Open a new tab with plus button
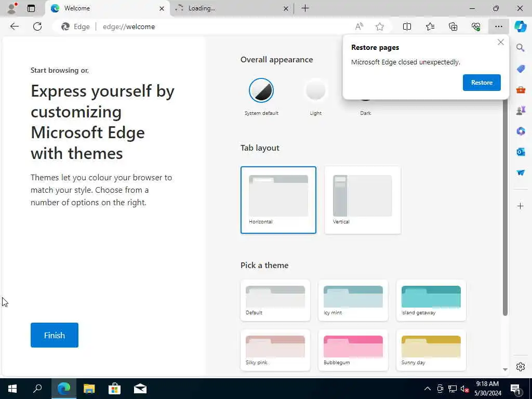This screenshot has width=532, height=399. [x=305, y=8]
